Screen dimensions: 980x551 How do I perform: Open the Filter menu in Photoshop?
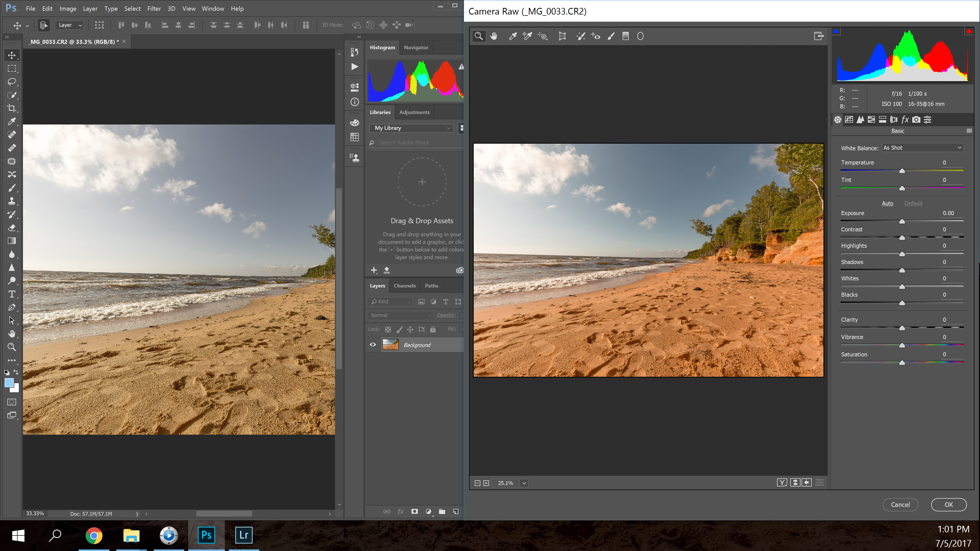pyautogui.click(x=154, y=8)
